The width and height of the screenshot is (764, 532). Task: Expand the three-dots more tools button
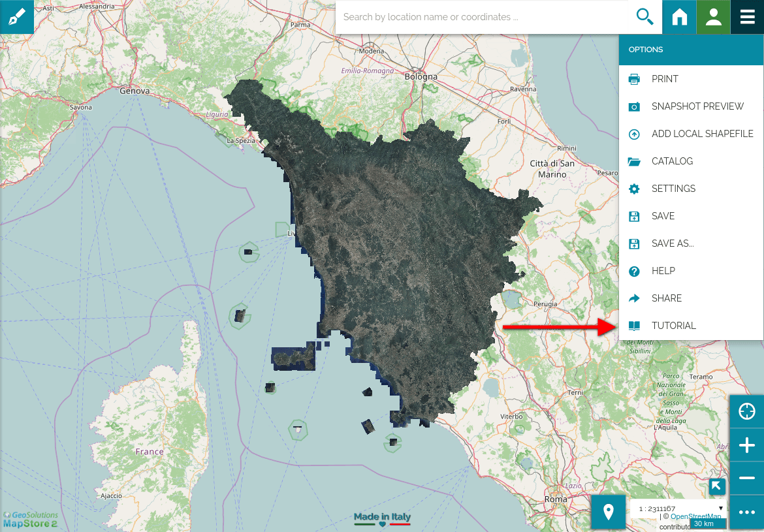pos(746,512)
